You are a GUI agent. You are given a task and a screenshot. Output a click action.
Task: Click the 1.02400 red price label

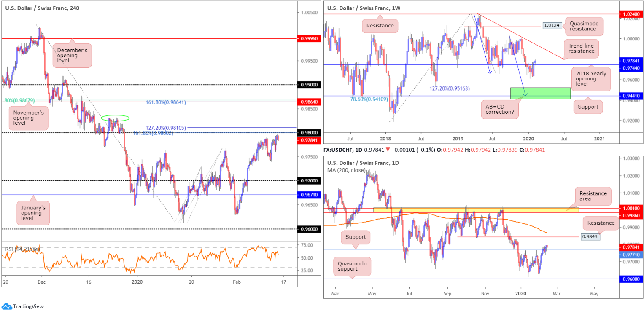coord(631,14)
